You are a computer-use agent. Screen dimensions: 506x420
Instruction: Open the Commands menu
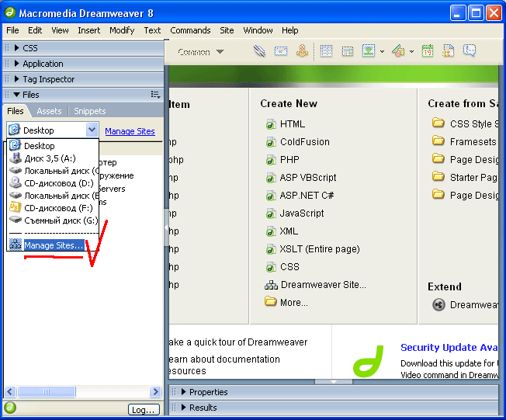tap(190, 30)
